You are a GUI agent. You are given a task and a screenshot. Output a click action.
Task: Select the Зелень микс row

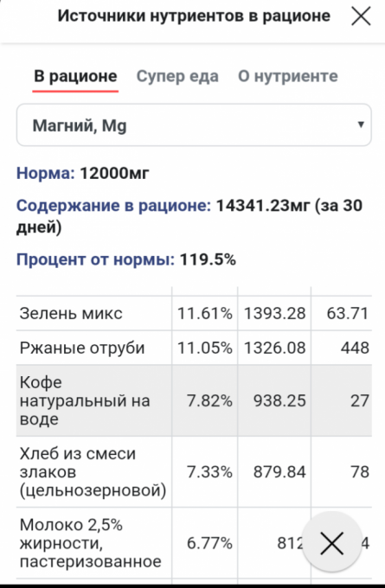coord(194,313)
